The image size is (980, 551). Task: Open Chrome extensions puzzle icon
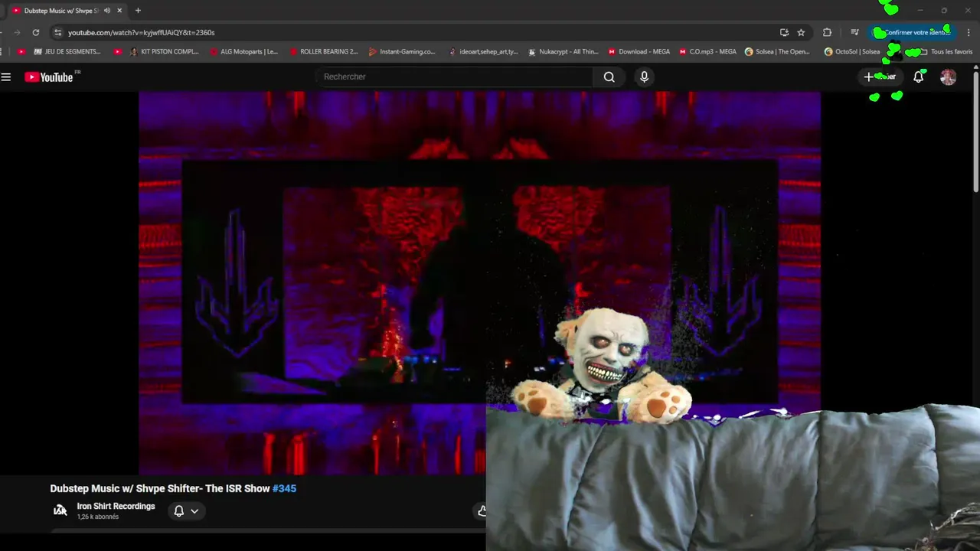click(827, 32)
